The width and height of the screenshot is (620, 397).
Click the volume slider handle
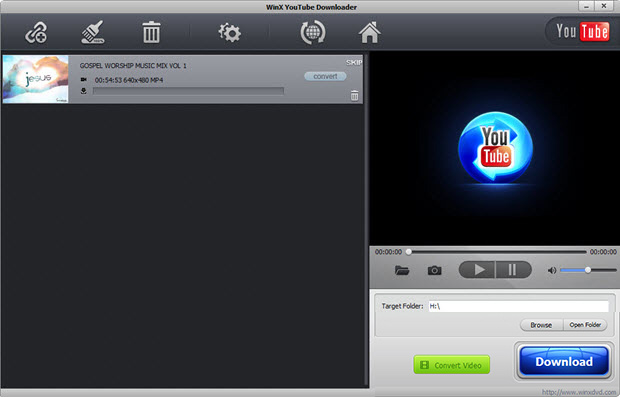point(588,270)
